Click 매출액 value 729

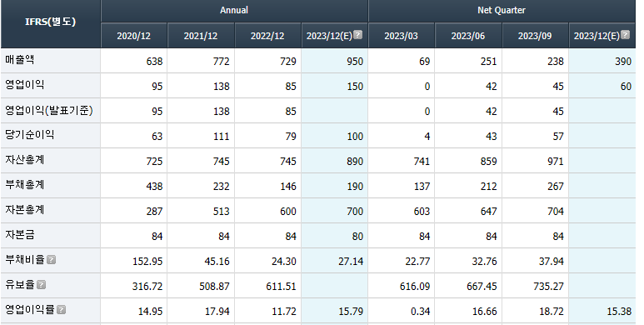[x=288, y=61]
